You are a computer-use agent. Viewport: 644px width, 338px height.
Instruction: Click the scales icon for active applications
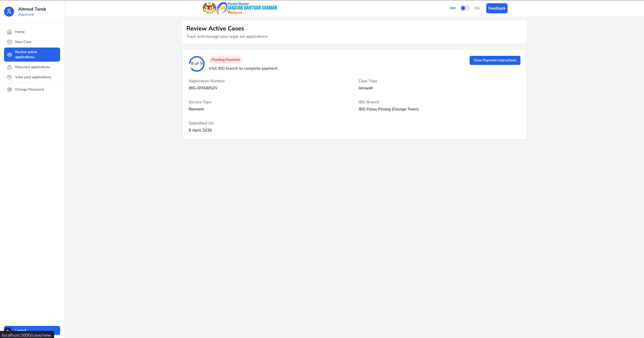point(10,55)
